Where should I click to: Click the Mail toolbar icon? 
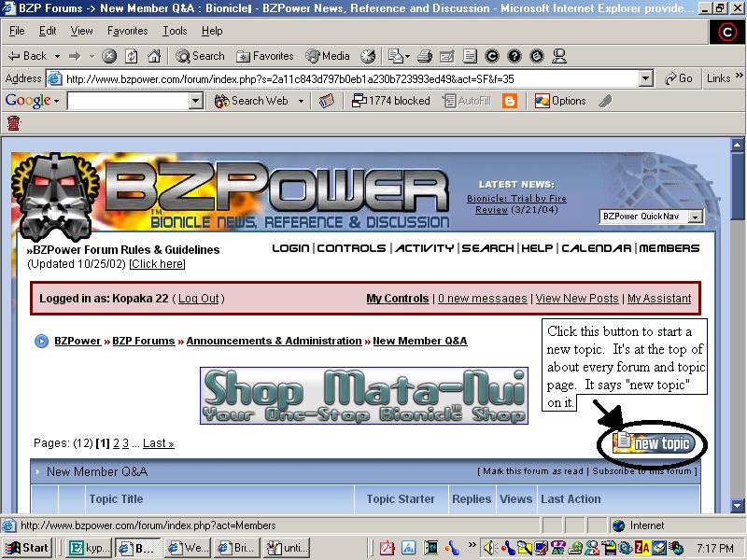pos(395,56)
